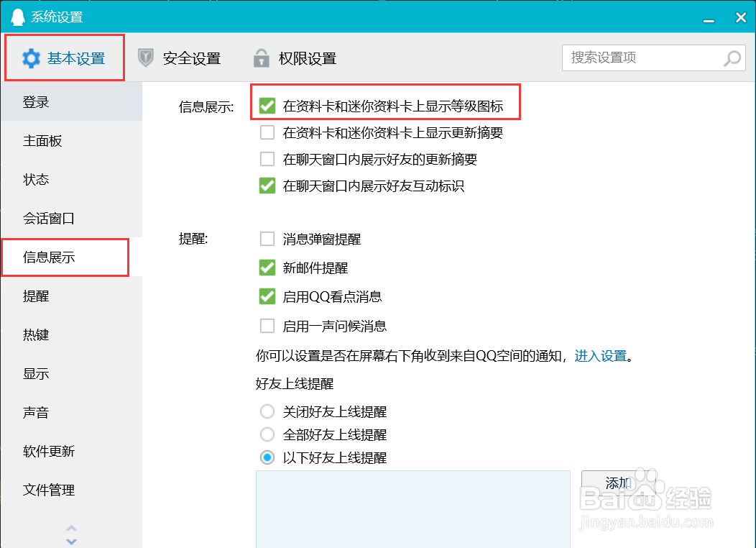This screenshot has height=548, width=756.
Task: Enable 在资料卡和迷你资料卡上显示更新摘要
Action: tap(267, 132)
